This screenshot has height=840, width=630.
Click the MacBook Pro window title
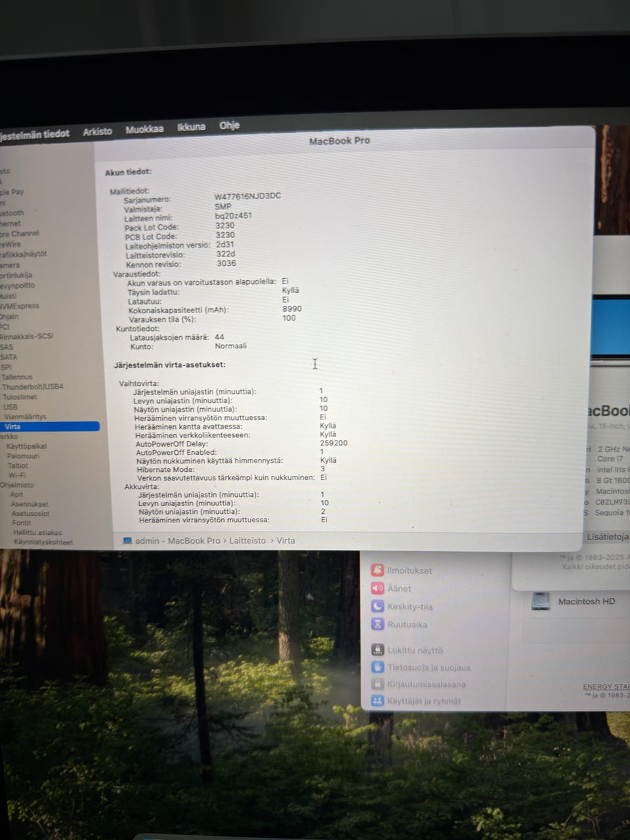point(339,140)
